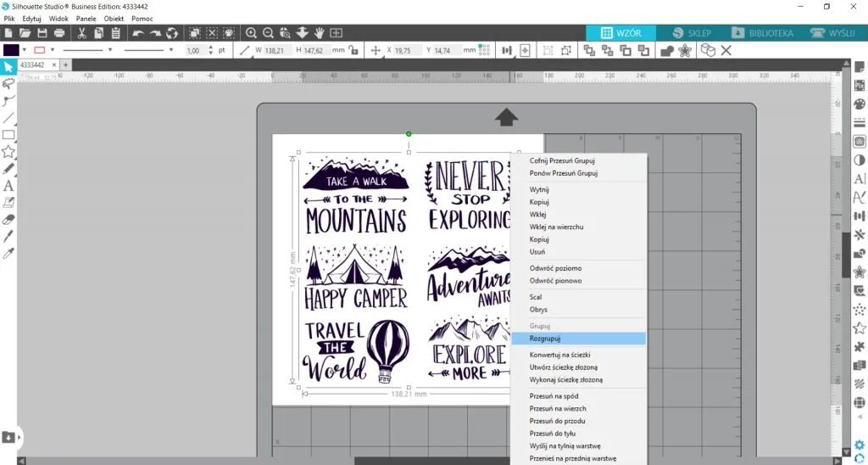The image size is (868, 465).
Task: Add a new document tab
Action: click(x=65, y=64)
